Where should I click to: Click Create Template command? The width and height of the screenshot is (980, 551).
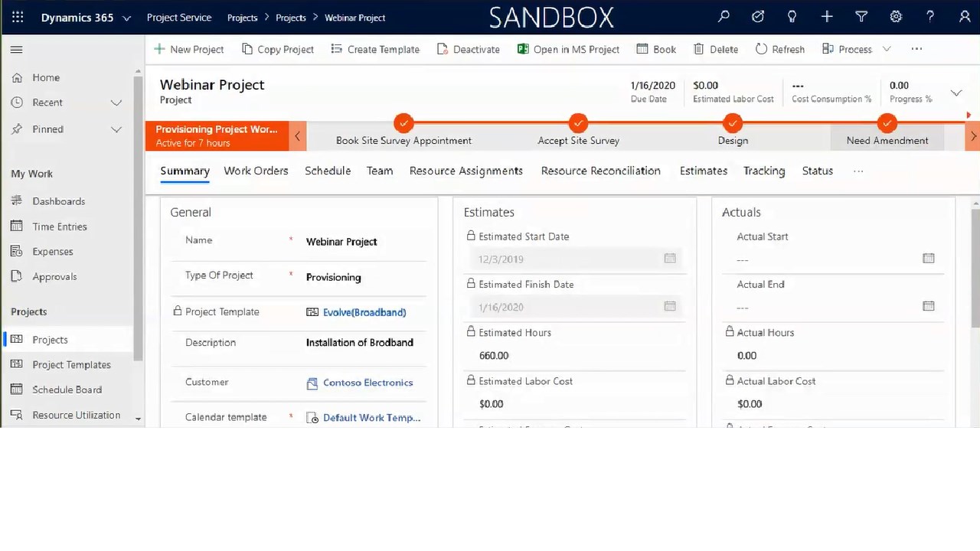(375, 49)
